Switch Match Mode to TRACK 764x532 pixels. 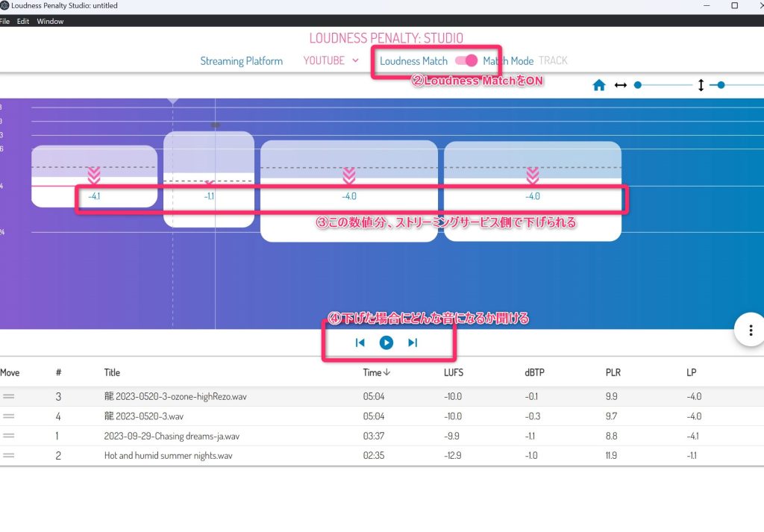point(553,60)
